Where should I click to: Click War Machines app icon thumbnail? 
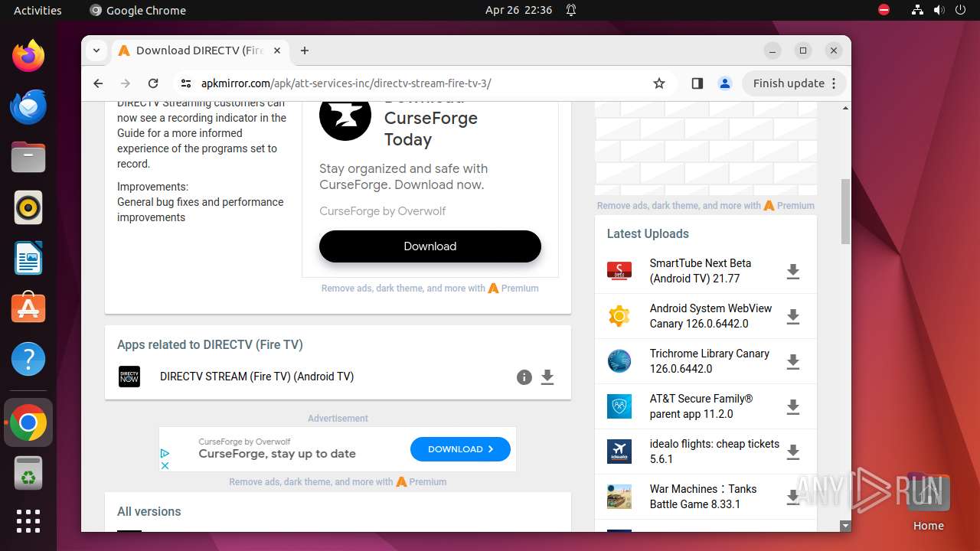[619, 497]
